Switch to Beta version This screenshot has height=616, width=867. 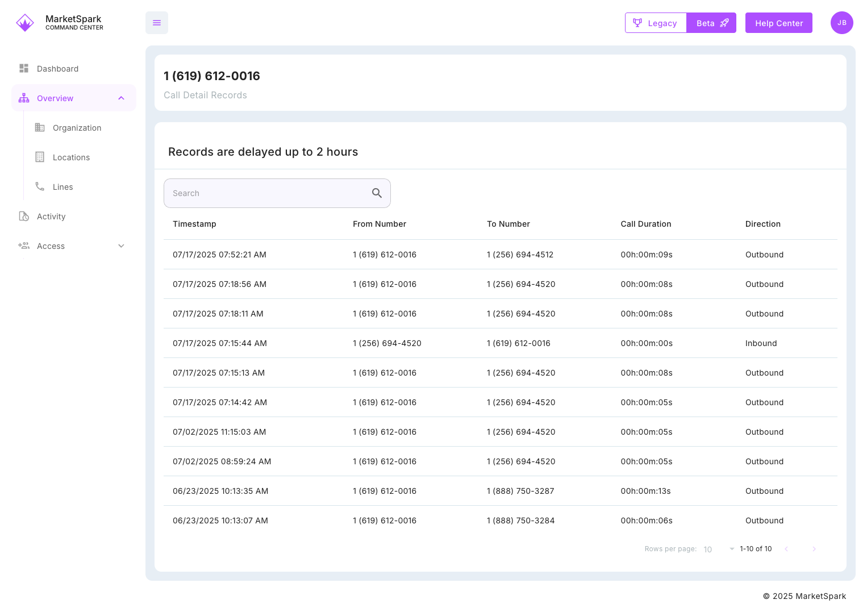pyautogui.click(x=711, y=23)
